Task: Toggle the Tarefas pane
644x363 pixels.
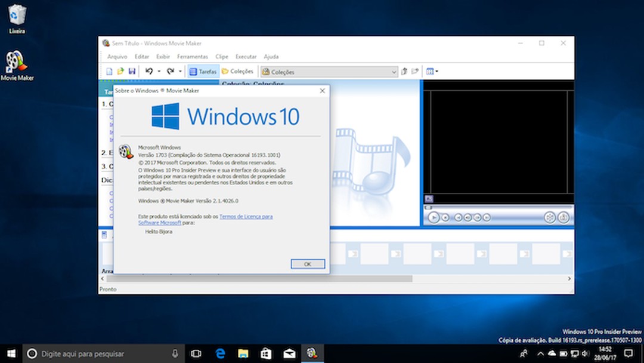Action: point(203,71)
